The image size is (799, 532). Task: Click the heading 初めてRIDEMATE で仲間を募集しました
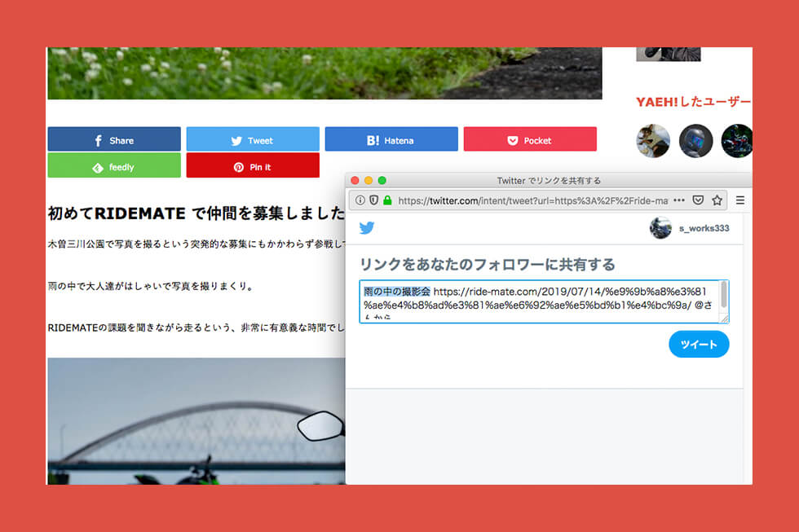pos(196,213)
